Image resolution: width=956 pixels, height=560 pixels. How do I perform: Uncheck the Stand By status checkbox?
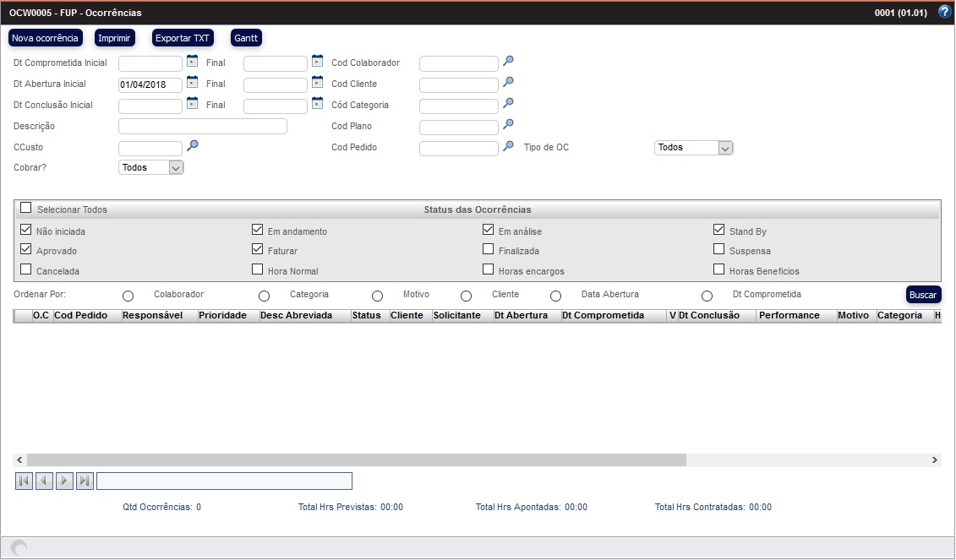[x=718, y=230]
